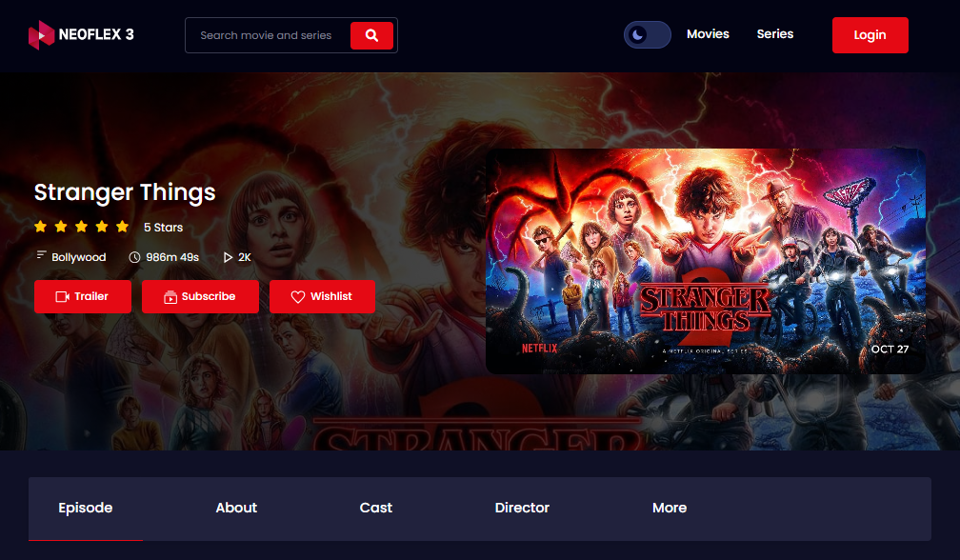960x560 pixels.
Task: Click the clock icon beside the runtime
Action: (135, 256)
